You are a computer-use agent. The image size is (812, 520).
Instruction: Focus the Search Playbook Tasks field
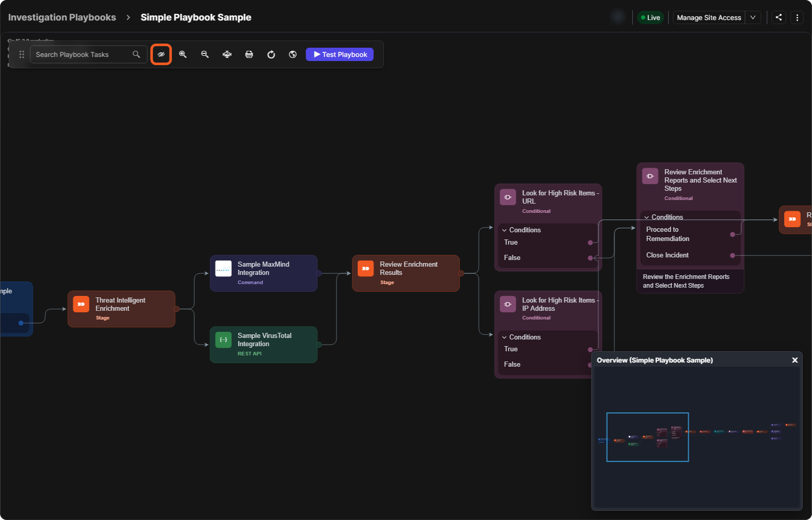(x=88, y=54)
